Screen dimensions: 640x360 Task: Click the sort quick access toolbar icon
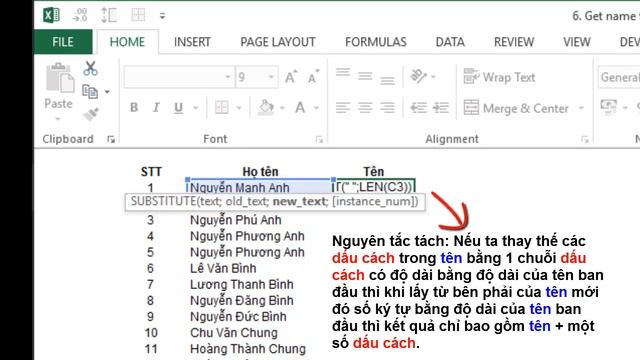pyautogui.click(x=109, y=16)
